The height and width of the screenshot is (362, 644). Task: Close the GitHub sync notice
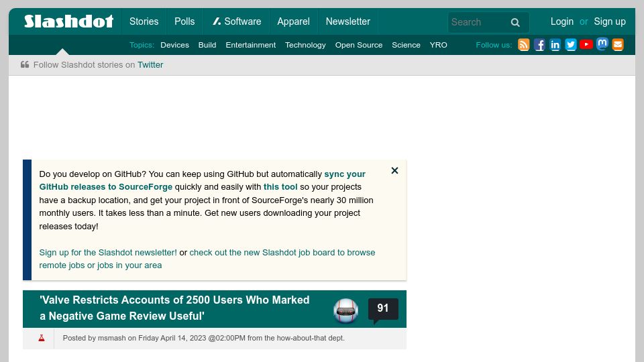pos(394,170)
